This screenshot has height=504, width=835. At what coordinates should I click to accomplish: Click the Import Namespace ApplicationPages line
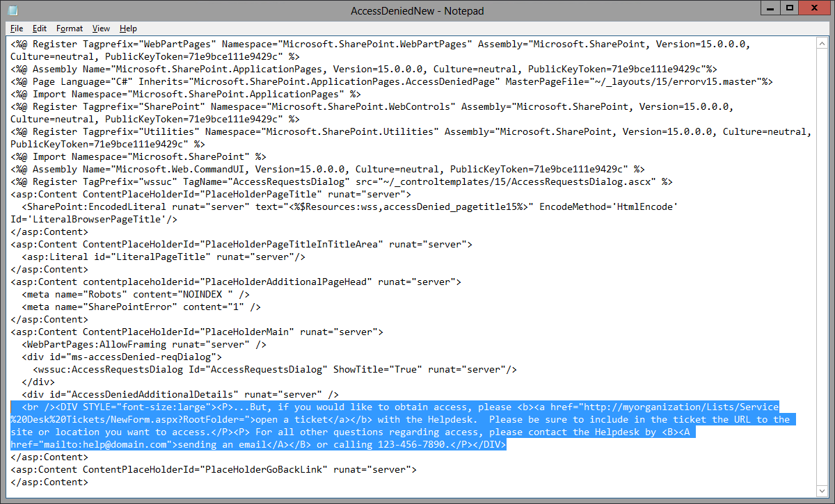(x=186, y=94)
